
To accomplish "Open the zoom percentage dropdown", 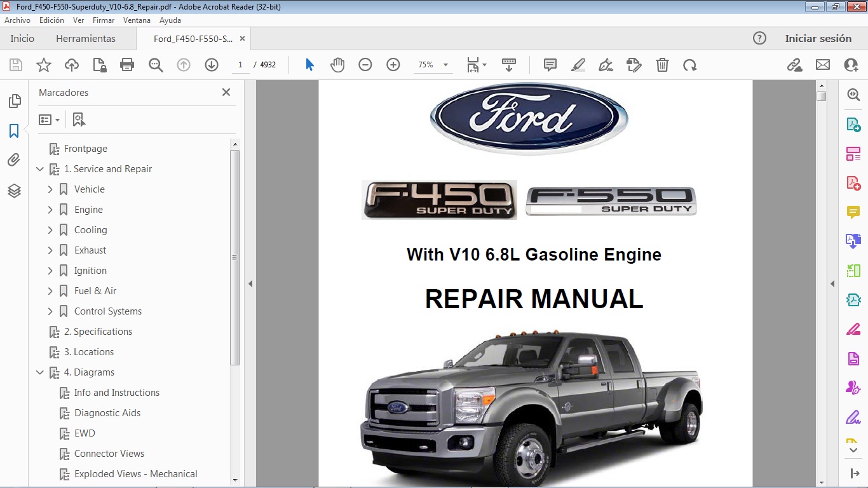I will pos(445,64).
